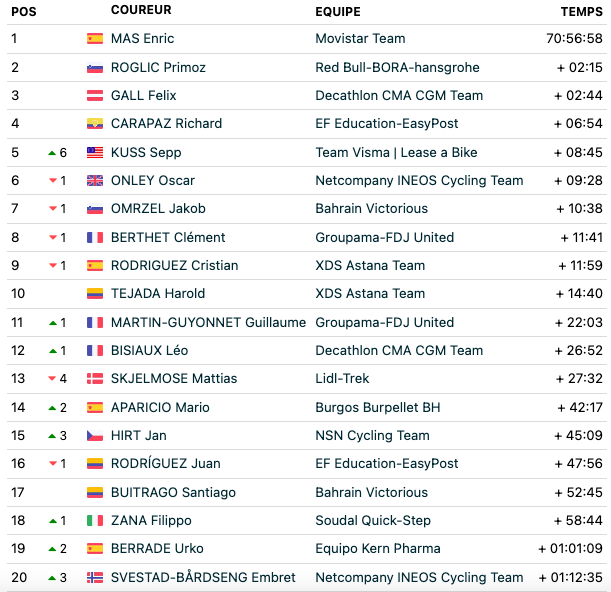Screen dimensions: 611x592
Task: Click the Italian flag beside ZANA Filippo
Action: coord(95,520)
